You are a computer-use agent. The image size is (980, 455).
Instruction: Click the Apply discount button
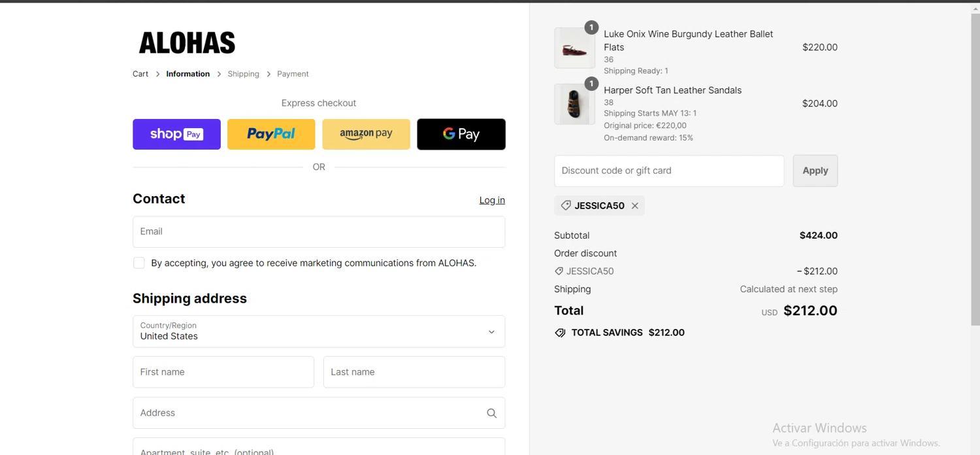click(815, 171)
